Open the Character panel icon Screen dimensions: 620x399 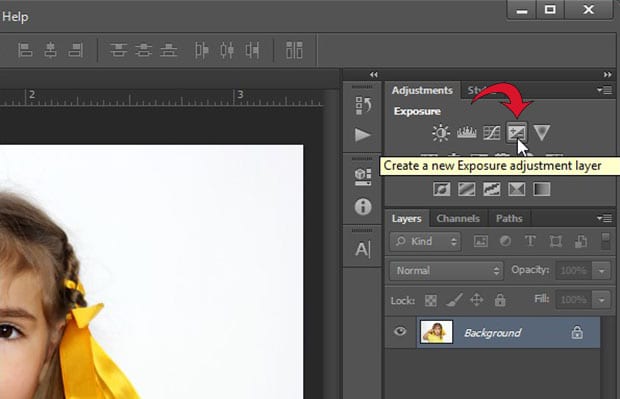(x=363, y=250)
